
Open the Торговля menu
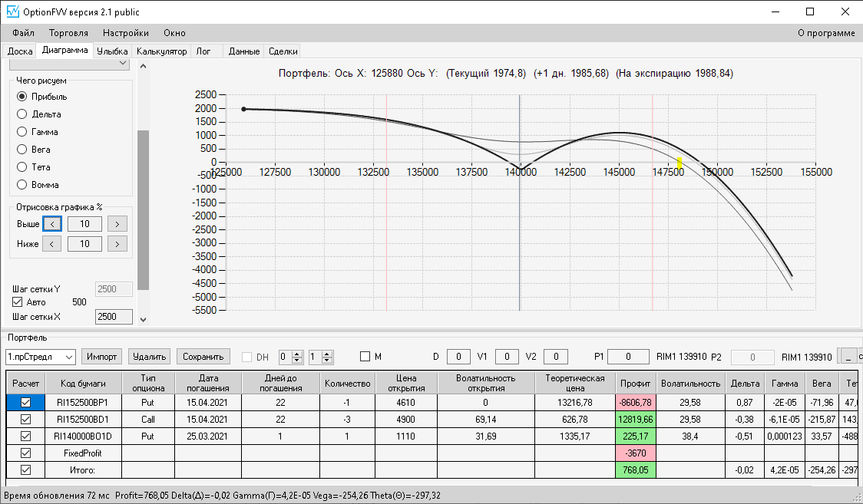click(x=68, y=33)
